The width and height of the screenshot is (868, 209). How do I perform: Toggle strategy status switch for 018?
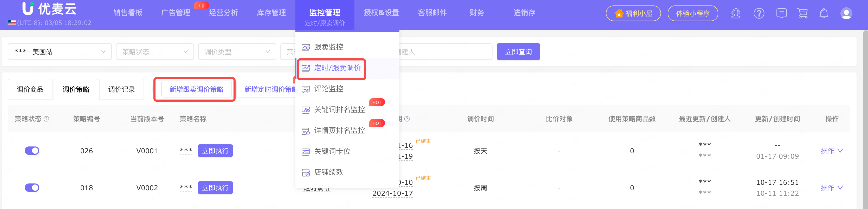pos(32,188)
